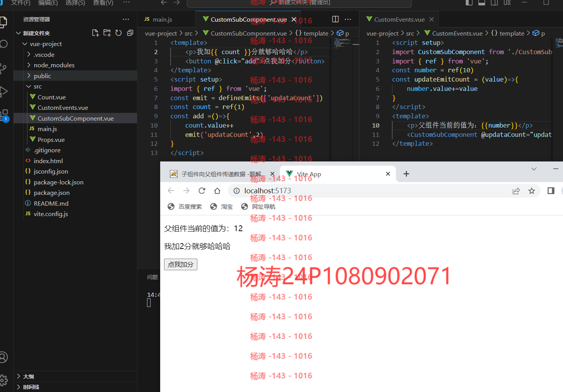Switch to the Vite App browser tab
This screenshot has width=563, height=392.
(x=338, y=174)
